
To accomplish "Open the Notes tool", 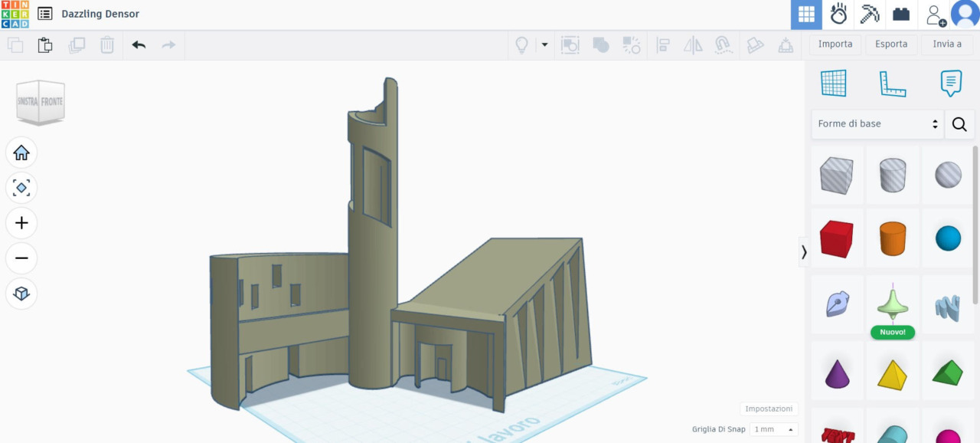I will (951, 83).
